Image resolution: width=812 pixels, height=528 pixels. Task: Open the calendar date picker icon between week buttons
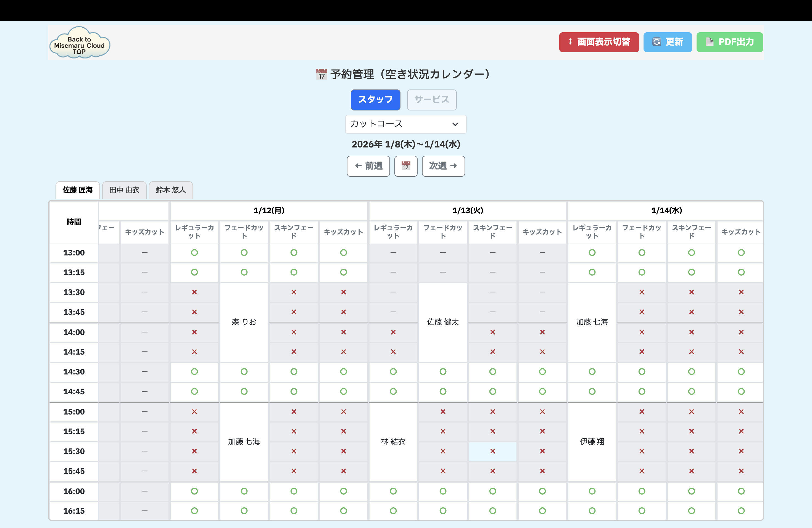(406, 166)
